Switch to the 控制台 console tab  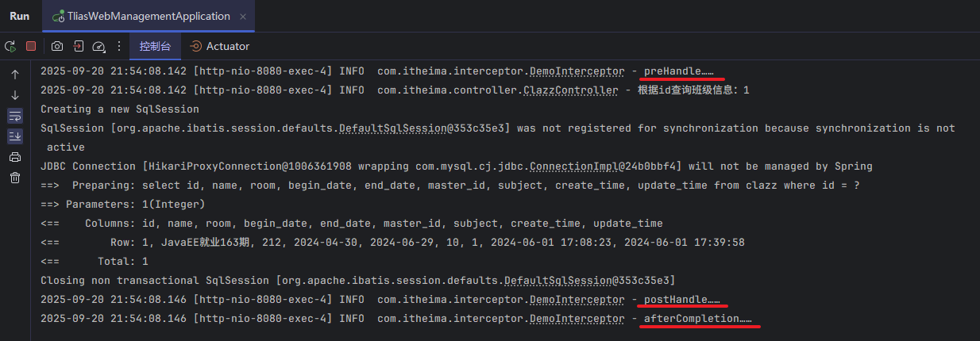pos(155,47)
